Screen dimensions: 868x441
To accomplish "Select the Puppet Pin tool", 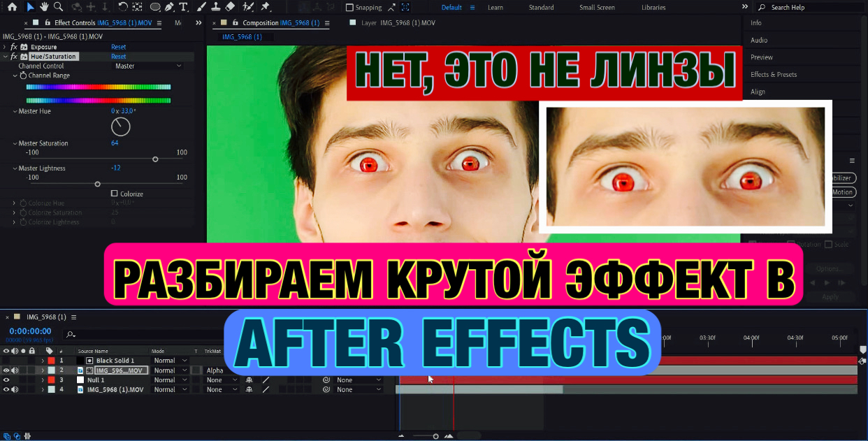I will tap(266, 7).
